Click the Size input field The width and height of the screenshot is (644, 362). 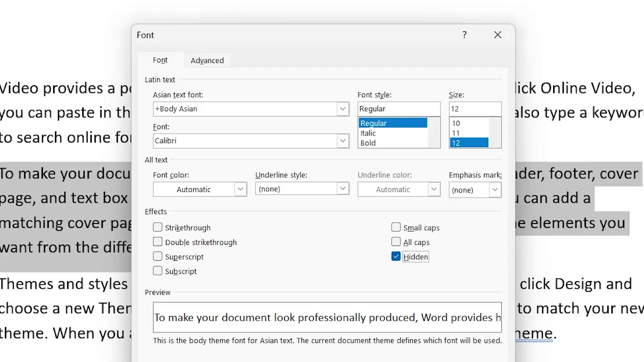pos(475,109)
